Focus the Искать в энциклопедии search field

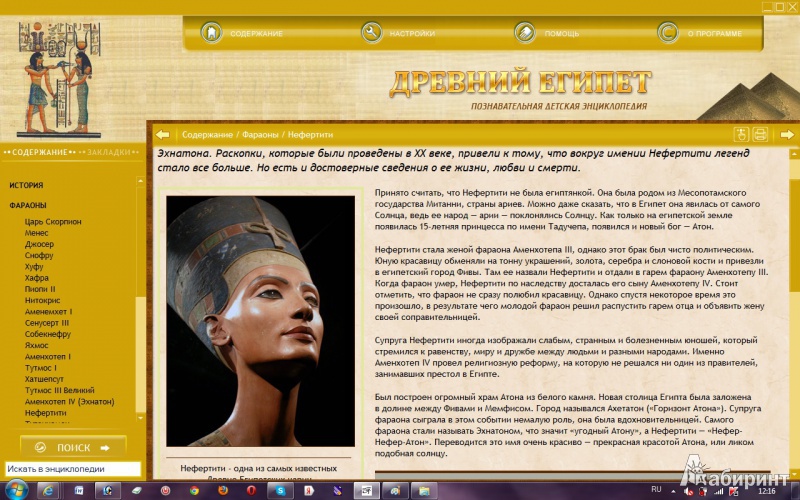click(72, 469)
